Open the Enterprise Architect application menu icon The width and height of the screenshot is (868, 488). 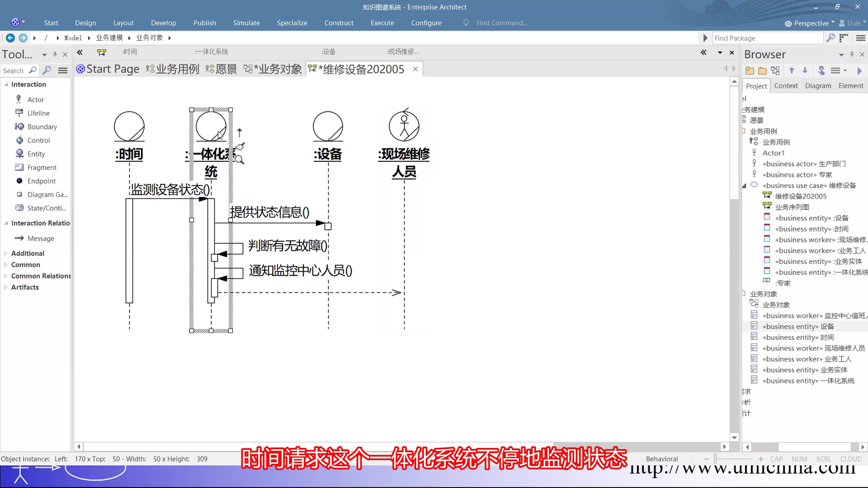pos(15,22)
